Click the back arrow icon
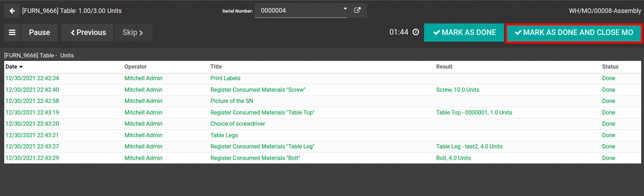Screen dimensions: 644x196 12,11
